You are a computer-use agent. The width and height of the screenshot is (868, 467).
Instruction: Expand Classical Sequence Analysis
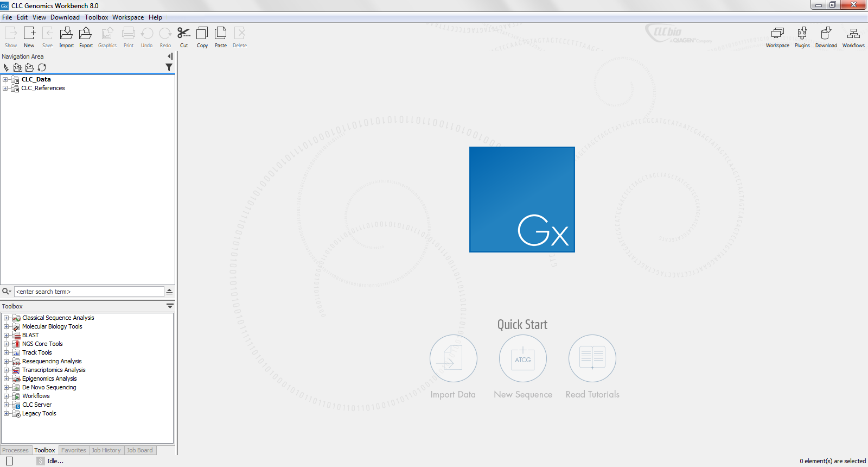pyautogui.click(x=7, y=318)
